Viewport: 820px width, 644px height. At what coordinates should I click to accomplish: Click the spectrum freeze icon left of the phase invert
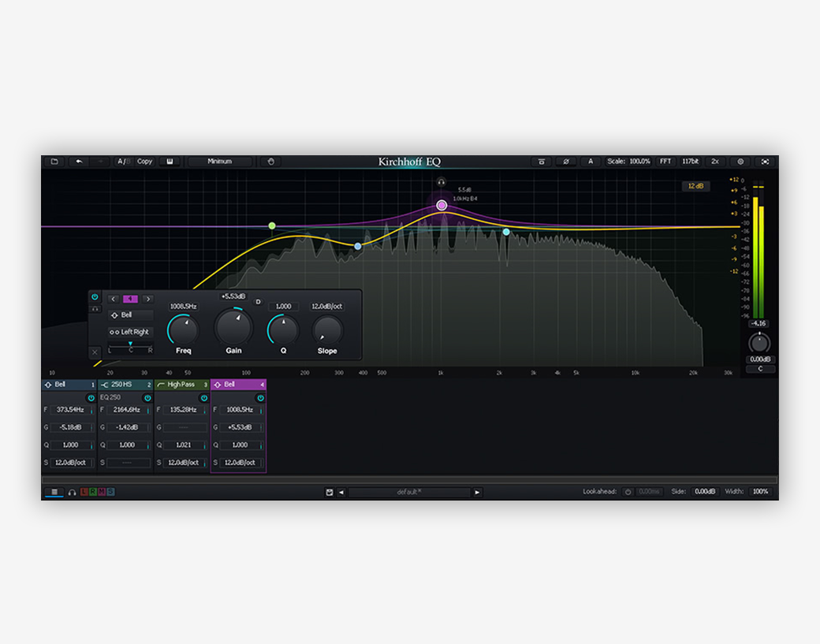(x=541, y=162)
